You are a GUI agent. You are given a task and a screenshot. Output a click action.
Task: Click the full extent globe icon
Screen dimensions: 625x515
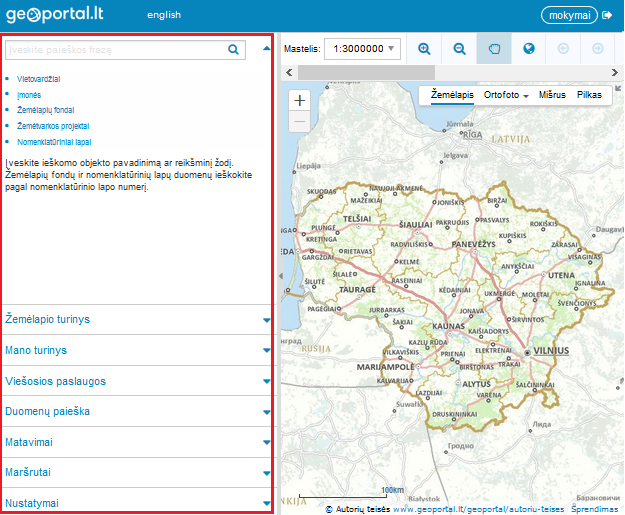pyautogui.click(x=529, y=48)
